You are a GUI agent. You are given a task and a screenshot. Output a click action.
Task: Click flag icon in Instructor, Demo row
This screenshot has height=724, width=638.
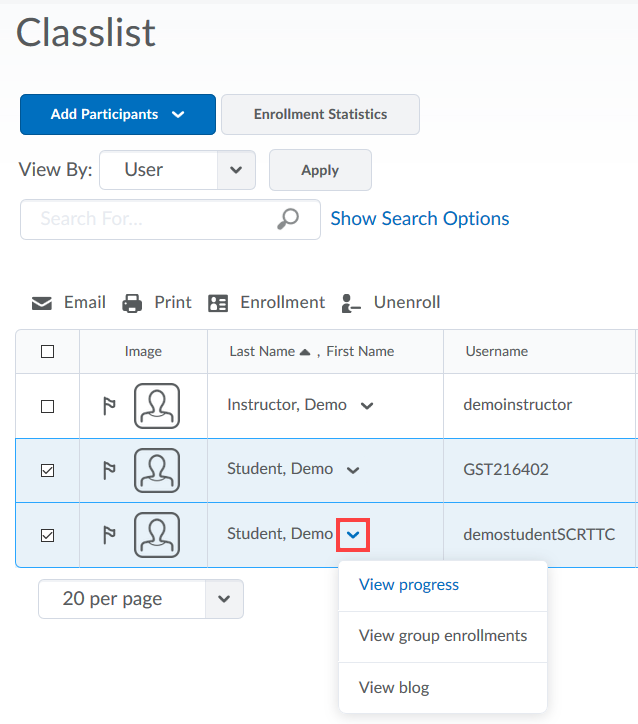coord(109,406)
